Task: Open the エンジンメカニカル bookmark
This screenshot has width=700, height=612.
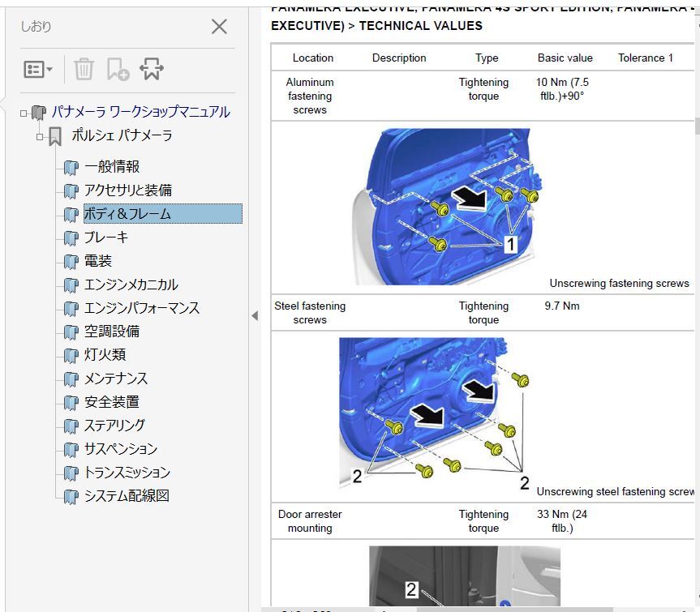Action: coord(131,285)
